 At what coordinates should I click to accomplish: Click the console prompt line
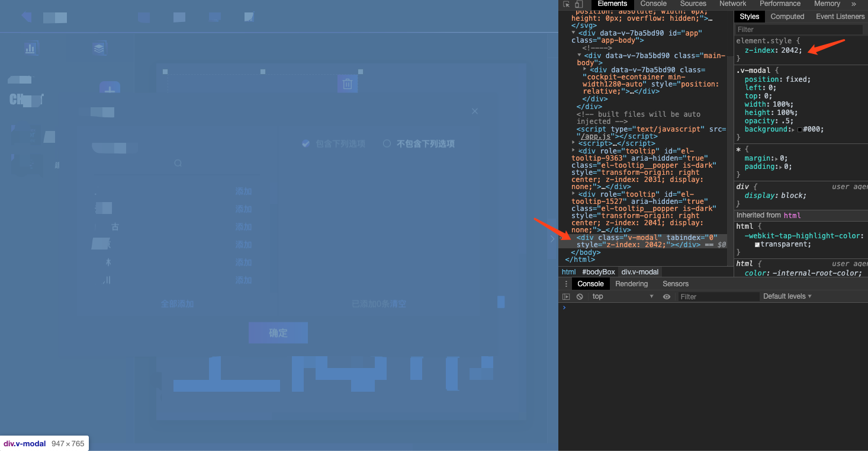[713, 308]
